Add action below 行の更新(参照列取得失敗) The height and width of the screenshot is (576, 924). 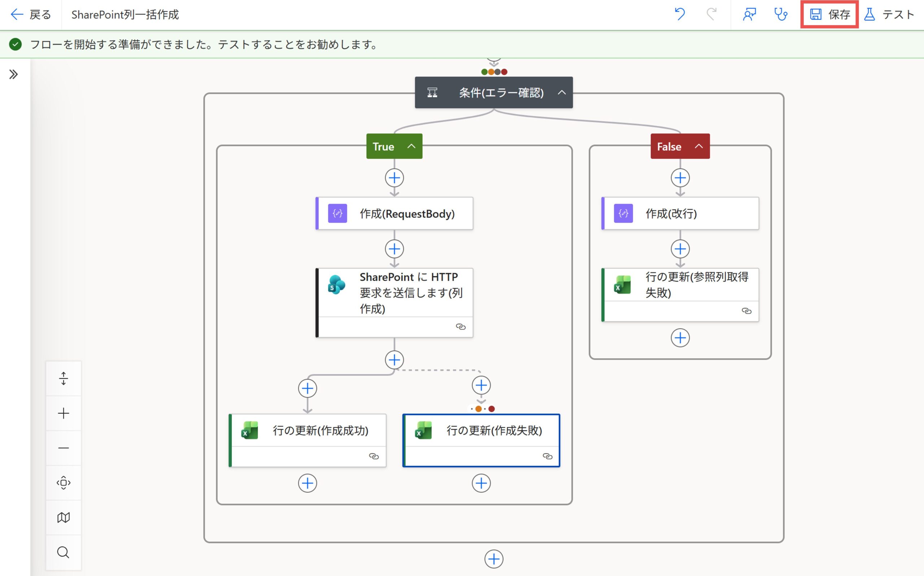[x=680, y=338]
